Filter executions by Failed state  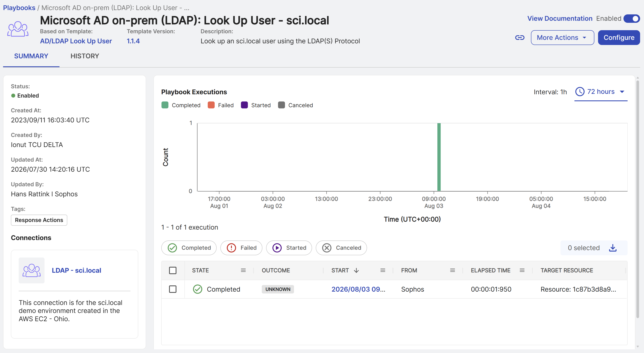tap(241, 248)
